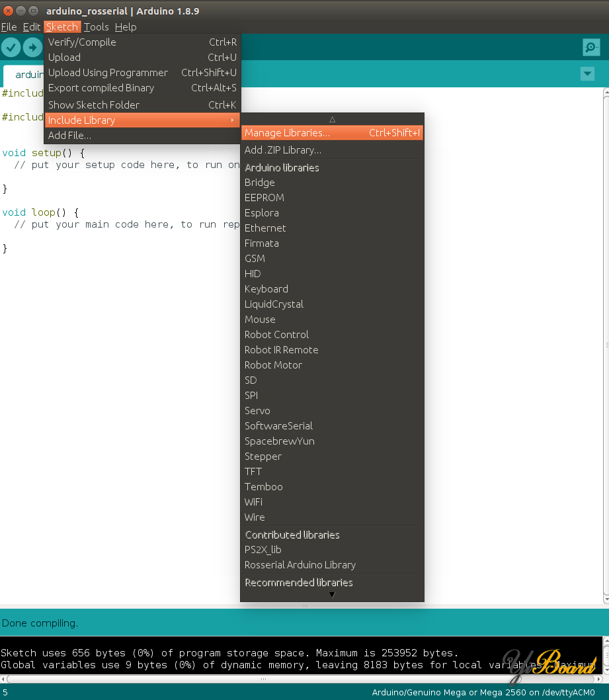Choose Verify/Compile from Sketch menu
Image resolution: width=609 pixels, height=700 pixels.
(142, 42)
